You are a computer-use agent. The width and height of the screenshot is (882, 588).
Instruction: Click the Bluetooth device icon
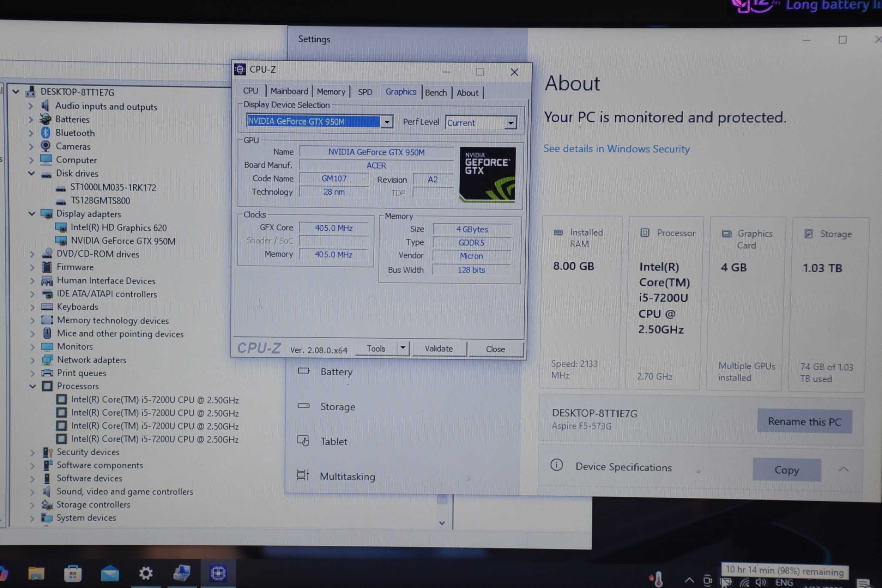pyautogui.click(x=46, y=132)
